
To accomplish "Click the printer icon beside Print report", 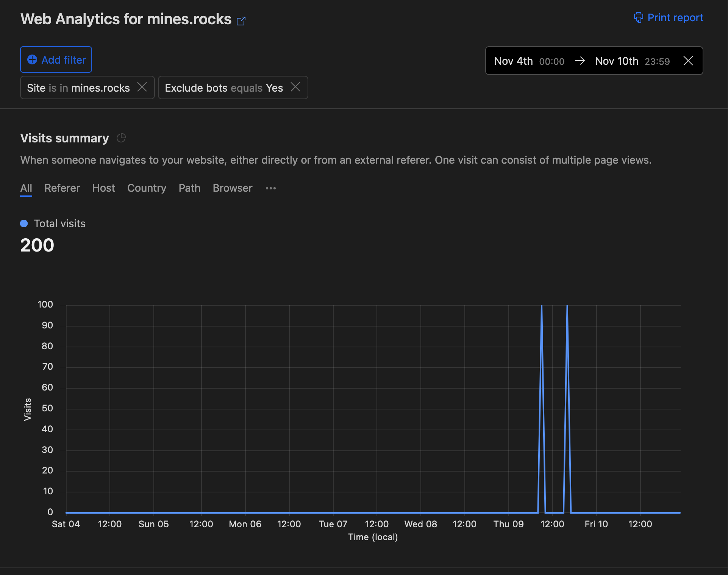I will point(639,17).
